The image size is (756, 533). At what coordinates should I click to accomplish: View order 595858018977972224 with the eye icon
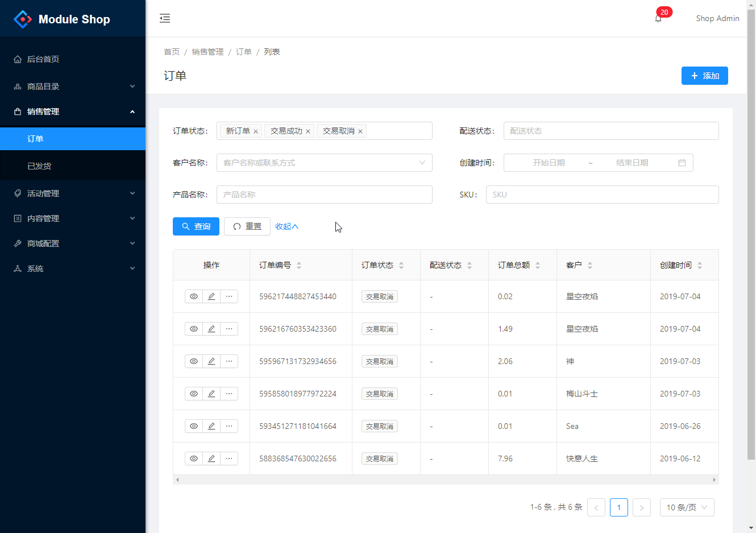coord(194,394)
